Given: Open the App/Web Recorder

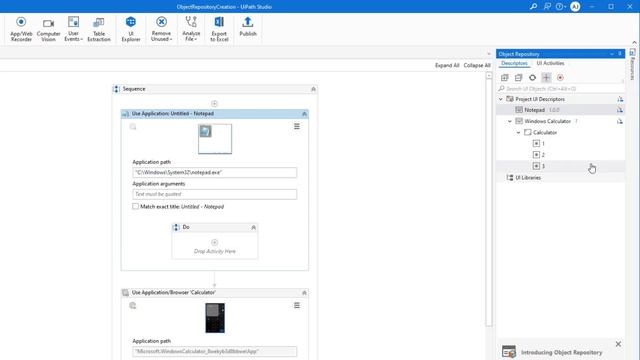Looking at the screenshot, I should tap(21, 29).
